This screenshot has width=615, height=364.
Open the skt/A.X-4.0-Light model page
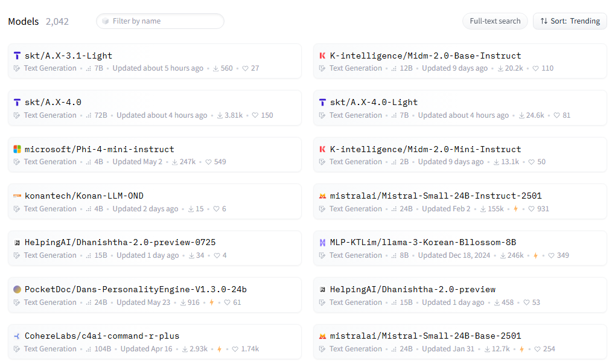pyautogui.click(x=374, y=103)
